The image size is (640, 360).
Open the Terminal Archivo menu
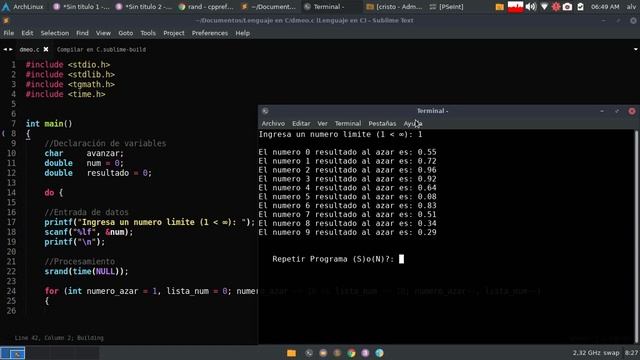(x=273, y=123)
